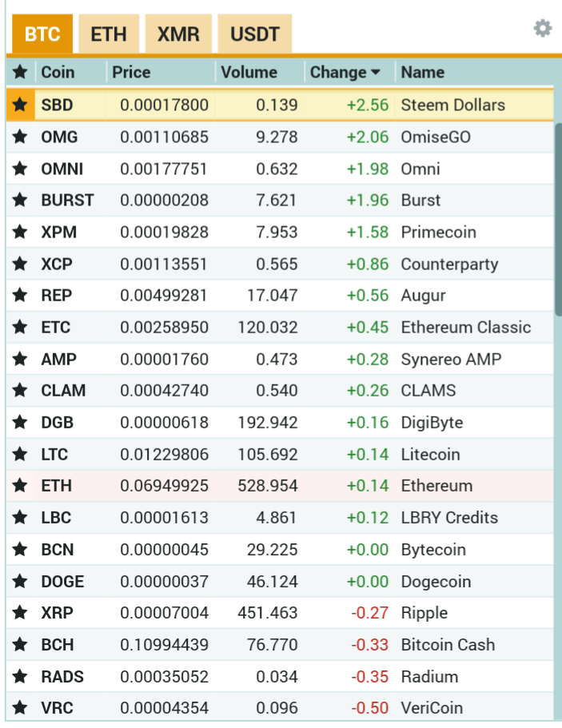Click the Ethereum Classic name cell

[466, 328]
